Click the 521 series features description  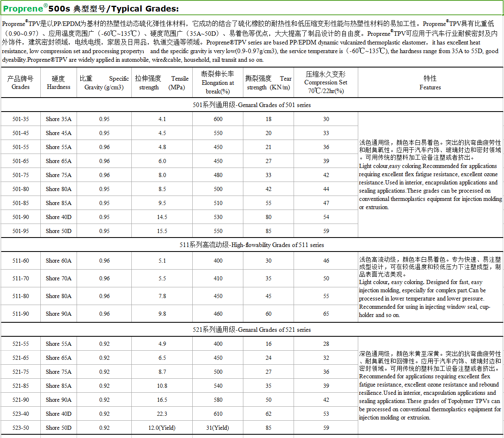(430, 385)
